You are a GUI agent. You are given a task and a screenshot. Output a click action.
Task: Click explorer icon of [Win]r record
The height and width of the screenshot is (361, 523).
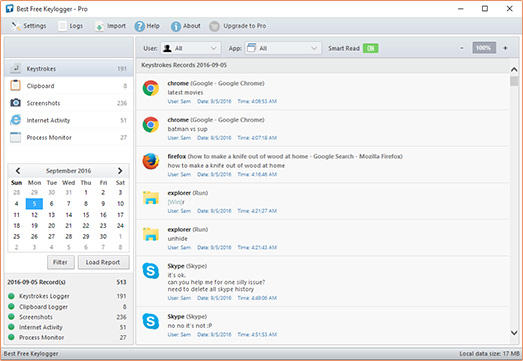point(151,198)
